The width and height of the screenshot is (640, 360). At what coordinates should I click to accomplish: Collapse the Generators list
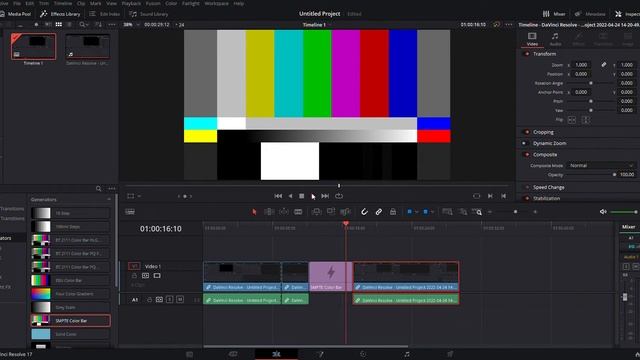(x=109, y=200)
